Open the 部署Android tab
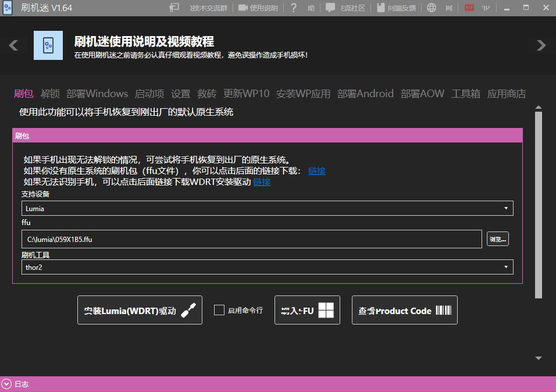This screenshot has width=556, height=392. click(365, 94)
